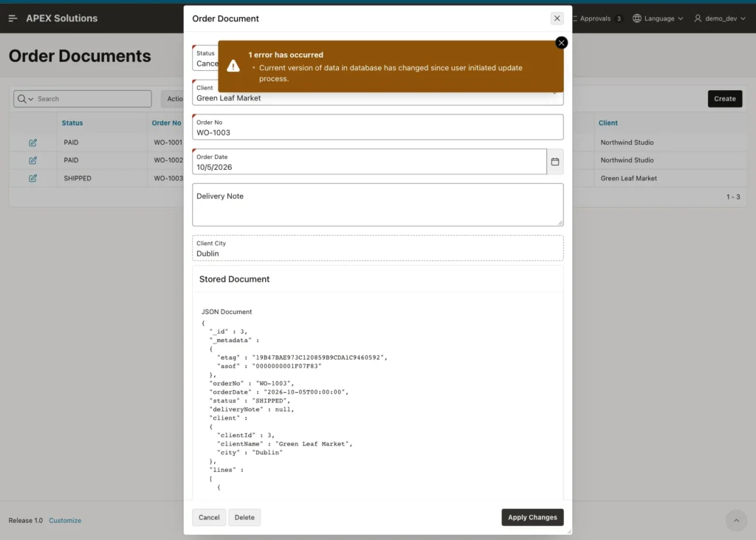The height and width of the screenshot is (540, 756).
Task: Click the Customize link
Action: pyautogui.click(x=65, y=520)
